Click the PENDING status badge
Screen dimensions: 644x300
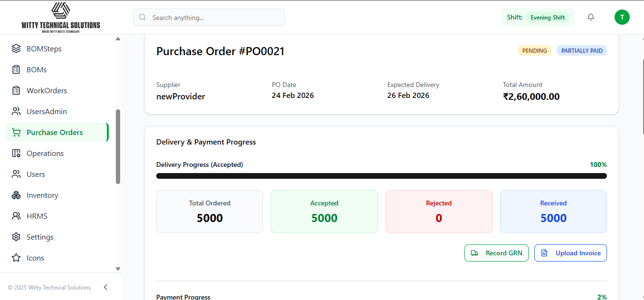point(535,50)
